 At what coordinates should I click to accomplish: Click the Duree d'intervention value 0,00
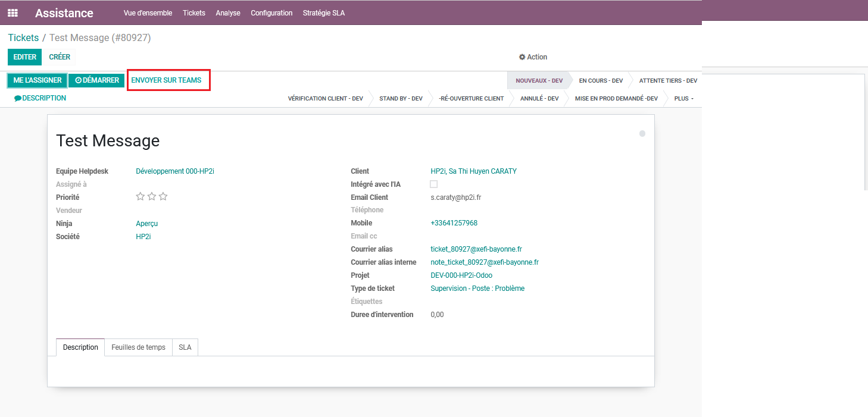click(437, 315)
